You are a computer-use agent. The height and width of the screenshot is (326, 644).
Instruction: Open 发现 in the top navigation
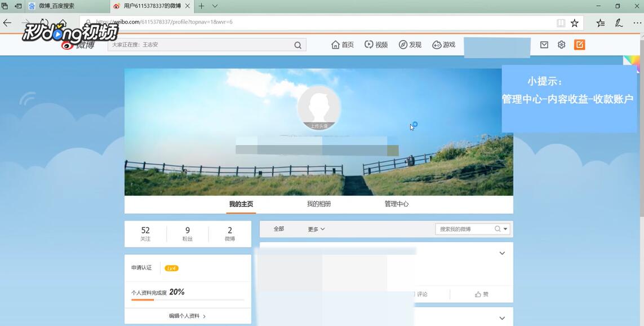(410, 45)
